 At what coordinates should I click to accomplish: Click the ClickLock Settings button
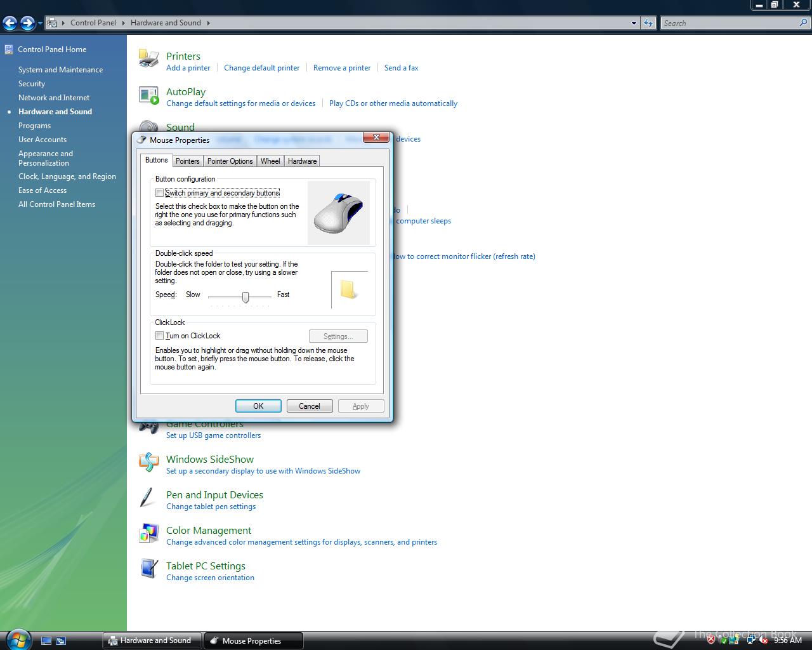(338, 336)
